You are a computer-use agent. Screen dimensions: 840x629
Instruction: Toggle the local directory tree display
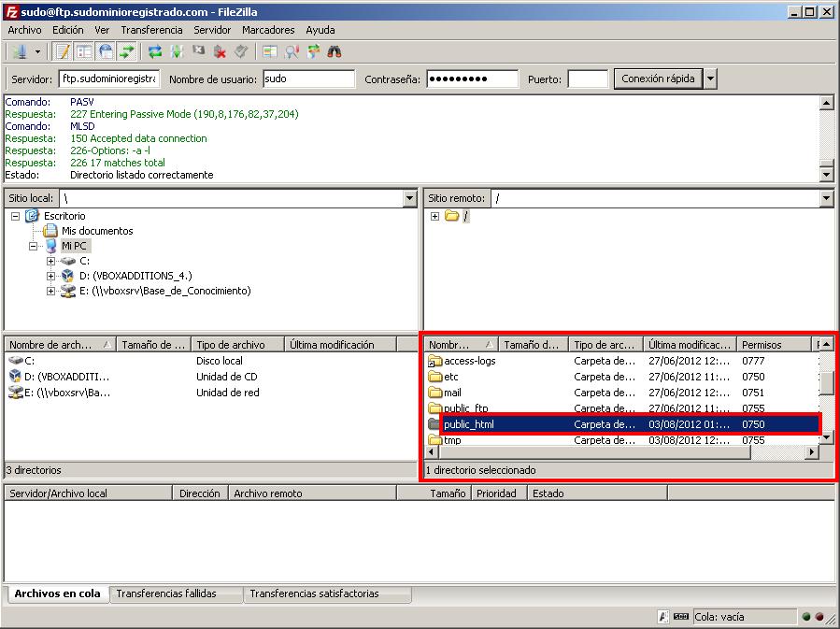(84, 51)
